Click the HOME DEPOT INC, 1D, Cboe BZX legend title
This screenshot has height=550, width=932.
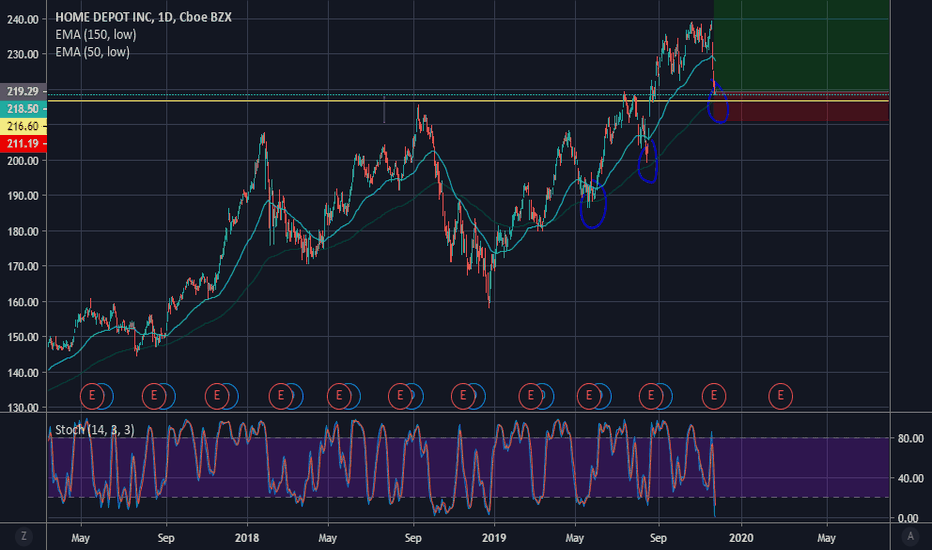[143, 17]
